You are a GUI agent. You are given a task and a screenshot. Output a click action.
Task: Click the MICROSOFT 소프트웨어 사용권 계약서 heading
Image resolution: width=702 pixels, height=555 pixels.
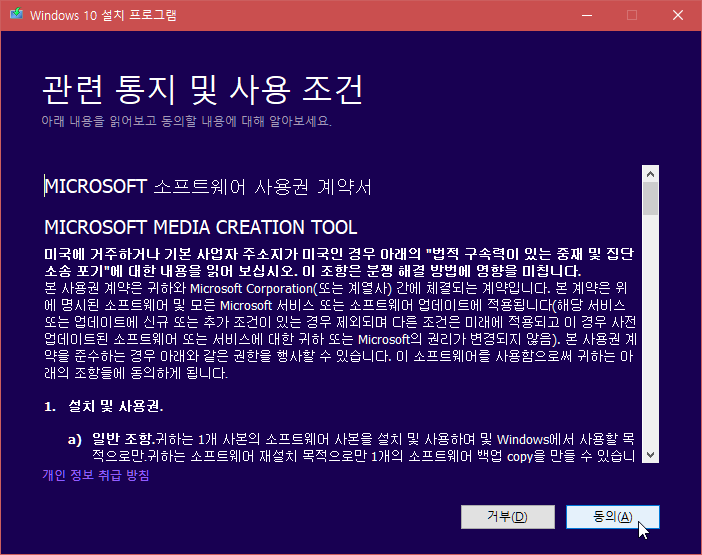(x=208, y=187)
